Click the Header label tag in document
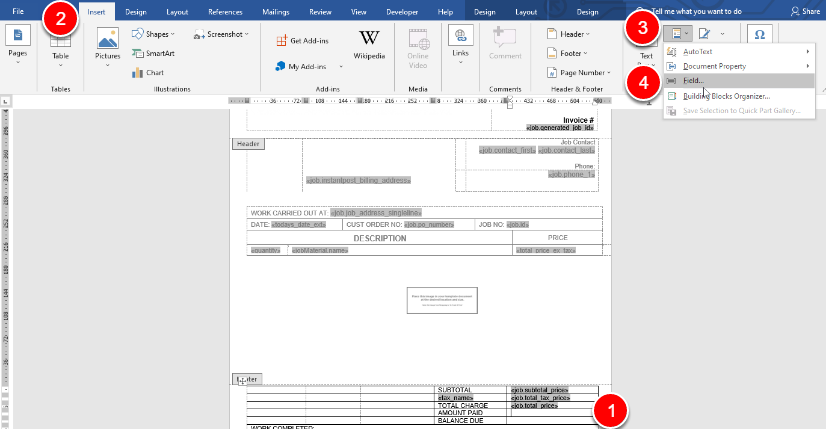The height and width of the screenshot is (429, 826). tap(248, 144)
